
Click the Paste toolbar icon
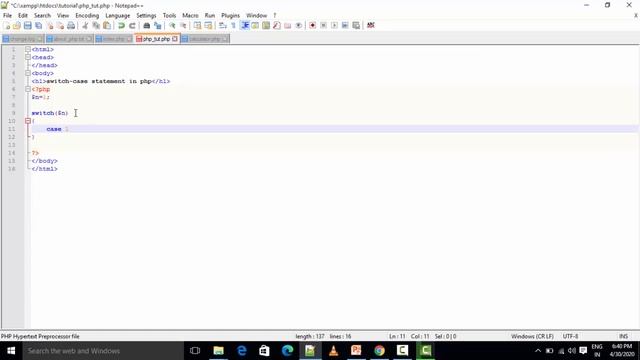(x=107, y=25)
